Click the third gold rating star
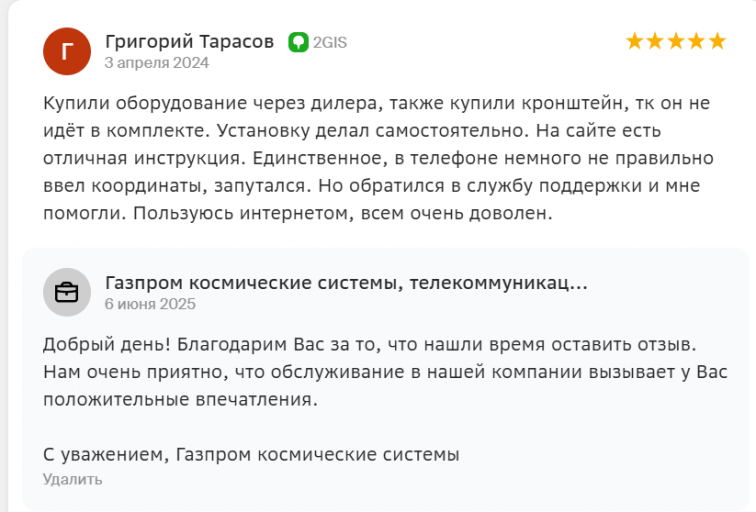The image size is (756, 512). (676, 41)
